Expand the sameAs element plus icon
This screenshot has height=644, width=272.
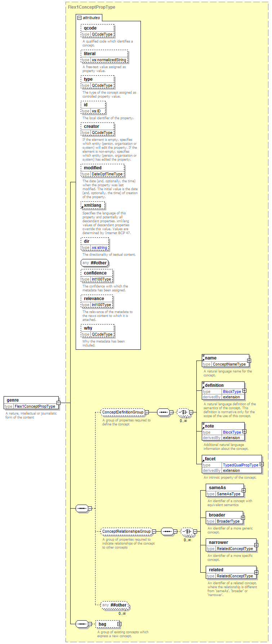(244, 490)
